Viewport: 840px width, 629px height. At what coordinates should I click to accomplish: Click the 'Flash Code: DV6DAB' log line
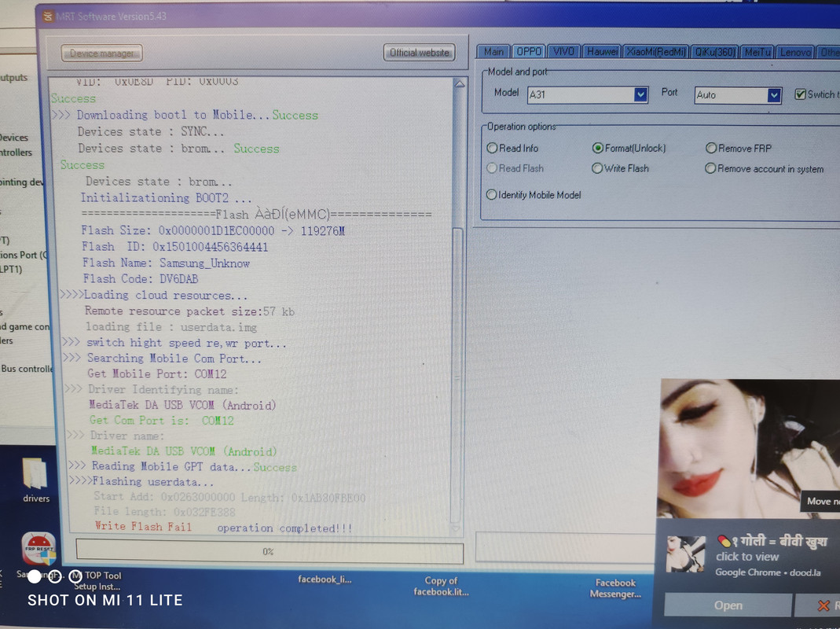pyautogui.click(x=141, y=279)
